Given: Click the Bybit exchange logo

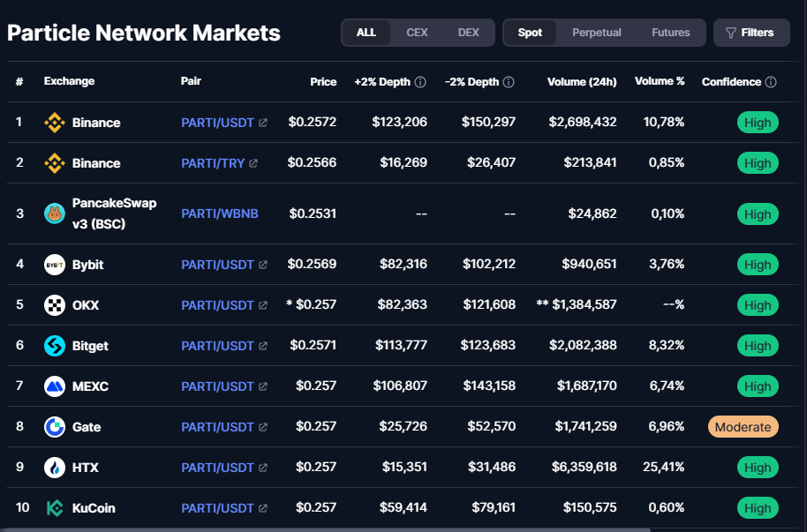Looking at the screenshot, I should pos(55,265).
